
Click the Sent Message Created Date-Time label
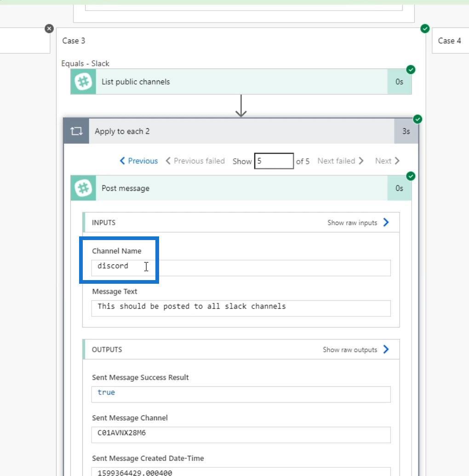coord(148,458)
